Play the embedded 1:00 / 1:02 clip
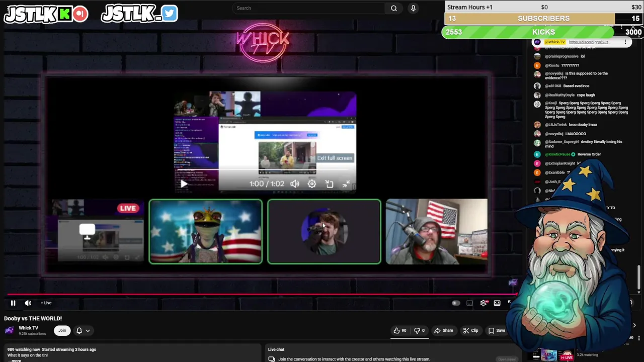 [x=184, y=184]
